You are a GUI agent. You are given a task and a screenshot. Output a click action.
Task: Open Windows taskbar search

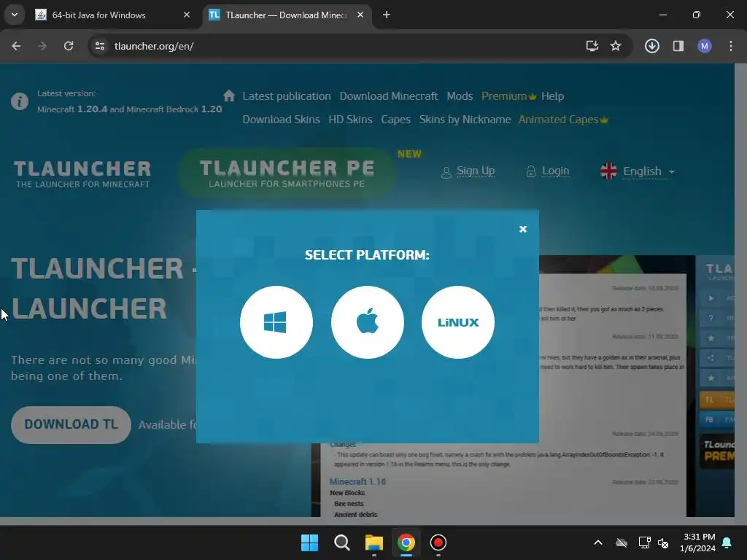click(x=341, y=542)
